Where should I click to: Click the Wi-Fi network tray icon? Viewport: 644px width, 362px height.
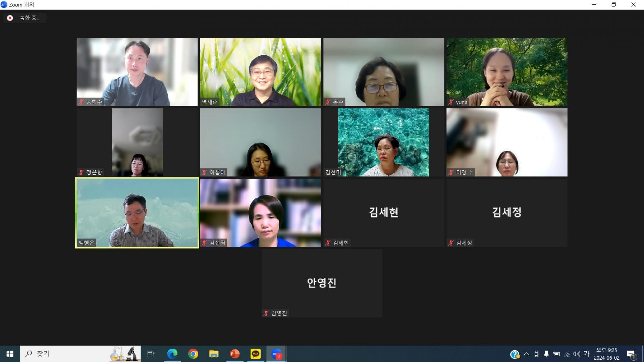[x=567, y=354]
